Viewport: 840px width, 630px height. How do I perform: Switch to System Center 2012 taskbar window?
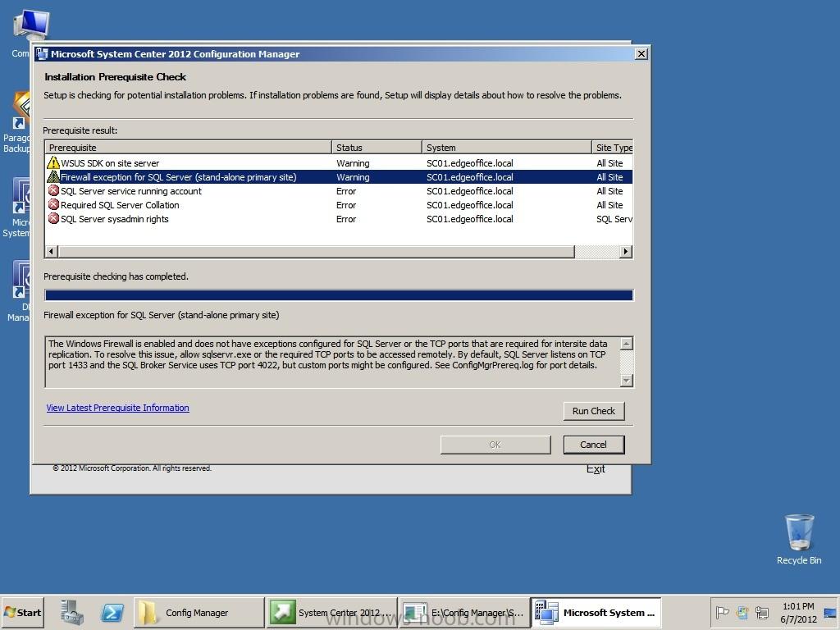pyautogui.click(x=331, y=612)
